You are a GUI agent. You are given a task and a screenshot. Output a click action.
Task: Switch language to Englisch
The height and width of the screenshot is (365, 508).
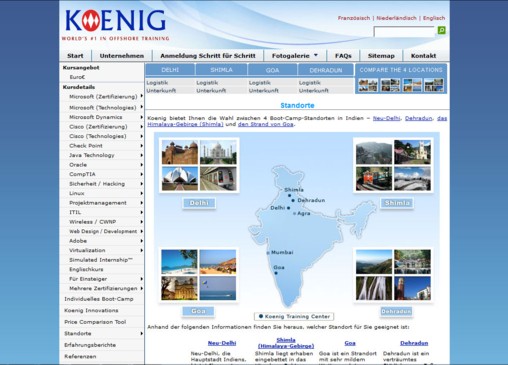point(434,18)
